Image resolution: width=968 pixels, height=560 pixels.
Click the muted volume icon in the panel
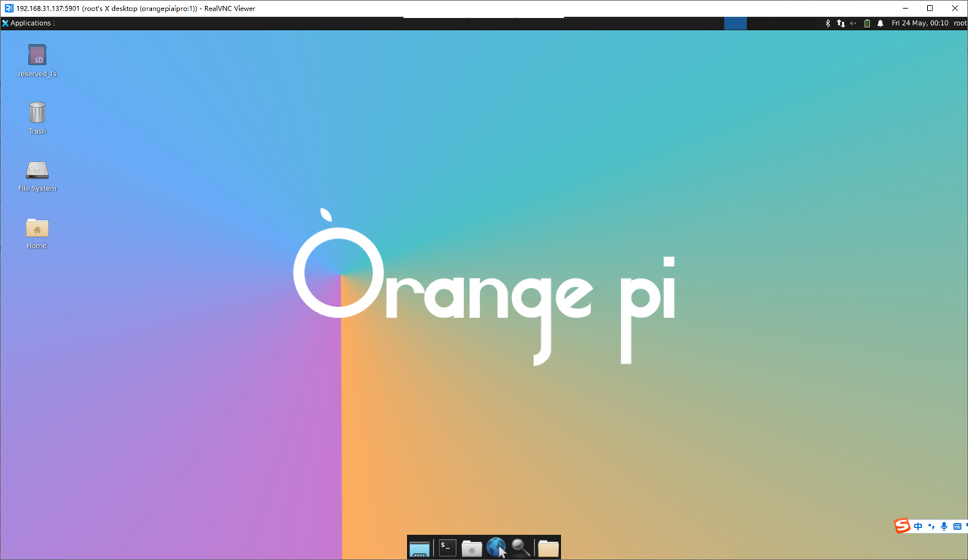pyautogui.click(x=853, y=23)
